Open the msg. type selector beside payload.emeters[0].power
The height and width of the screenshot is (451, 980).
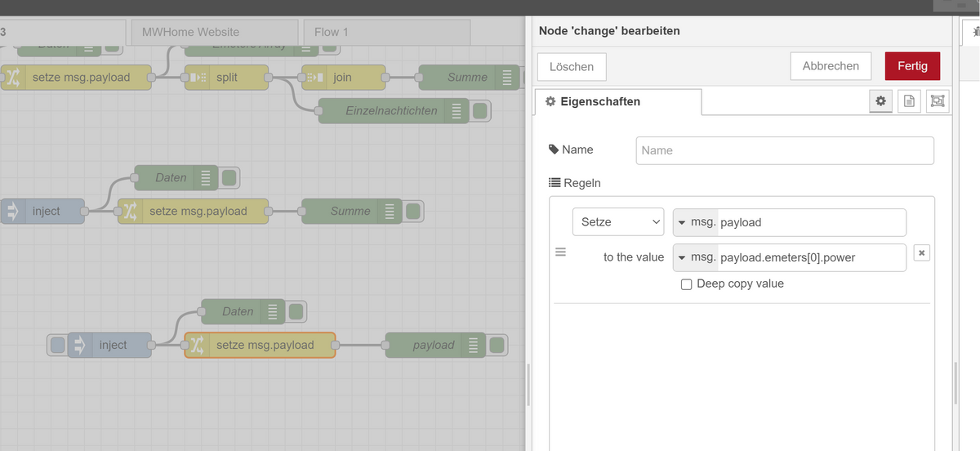point(695,257)
